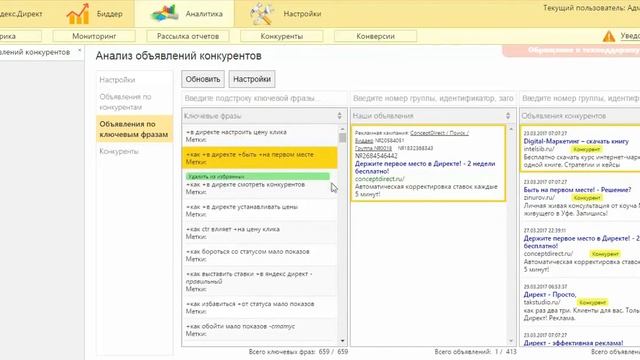Screen dimensions: 640x360
Task: Open the Биддер link in our ad
Action: pyautogui.click(x=364, y=140)
